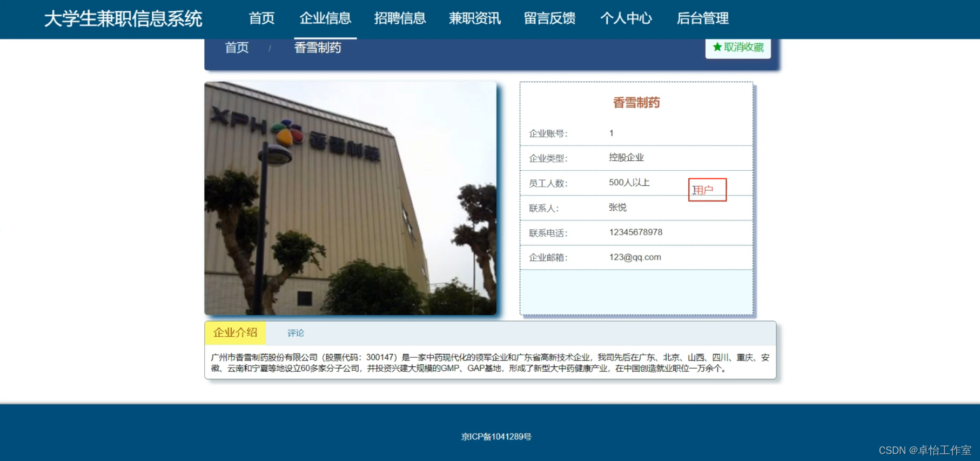Click the 500人以上 value
This screenshot has width=980, height=461.
pyautogui.click(x=629, y=183)
